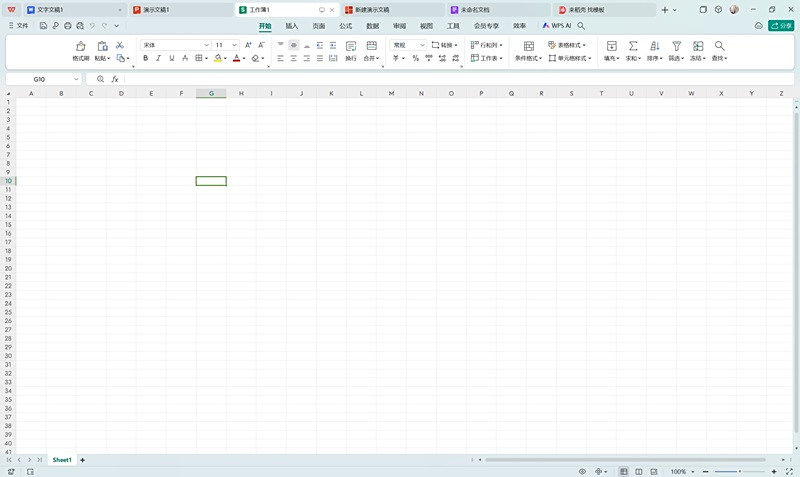The image size is (800, 477).
Task: Click the insert function fx icon
Action: [115, 79]
